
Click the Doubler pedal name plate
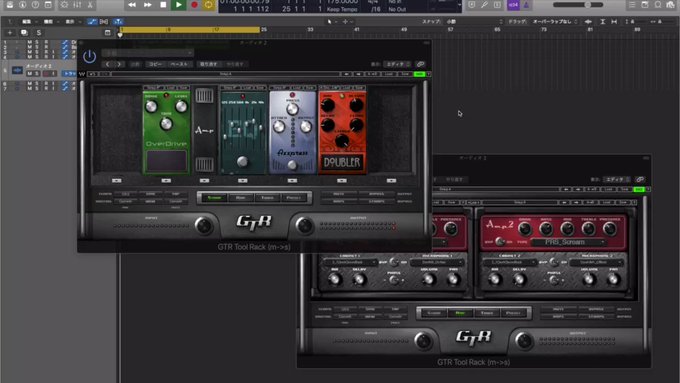(x=342, y=162)
